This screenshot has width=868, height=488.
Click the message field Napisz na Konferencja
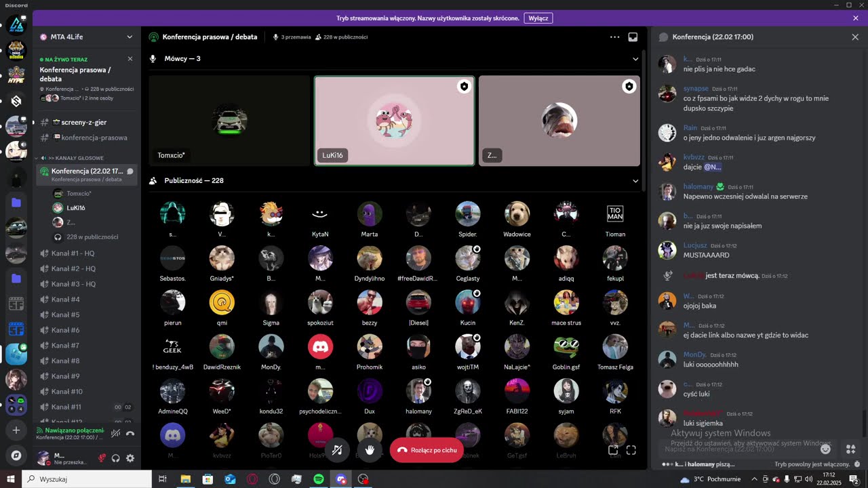pos(739,449)
